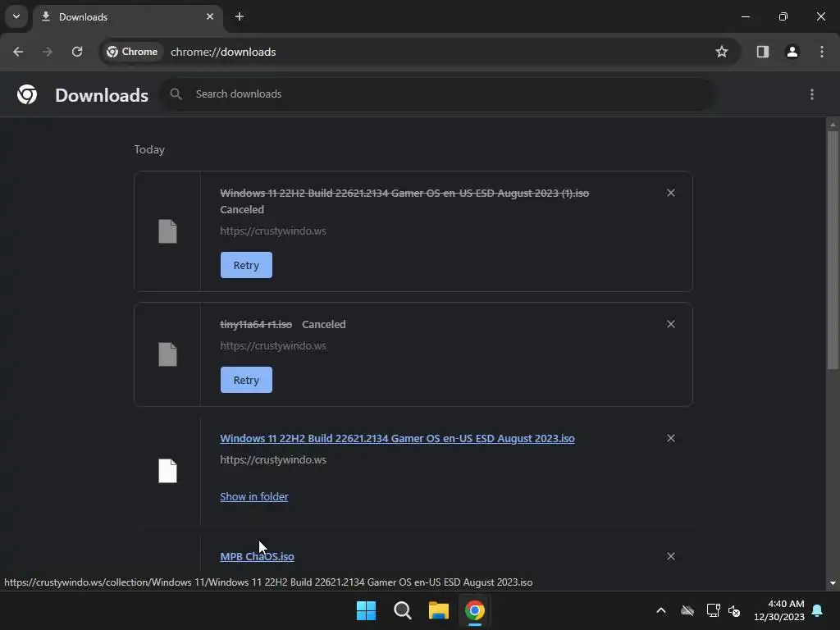Click the Canceled status under Gamer OS (1).iso
The width and height of the screenshot is (840, 630).
(x=242, y=209)
